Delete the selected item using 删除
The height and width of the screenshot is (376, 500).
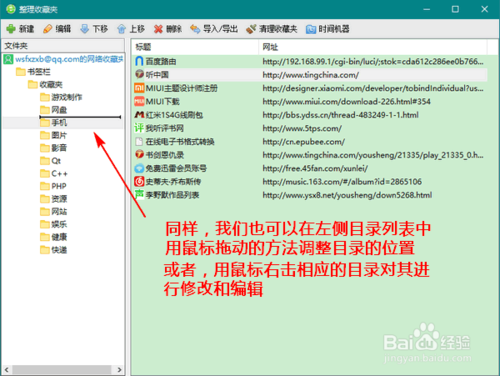(168, 29)
